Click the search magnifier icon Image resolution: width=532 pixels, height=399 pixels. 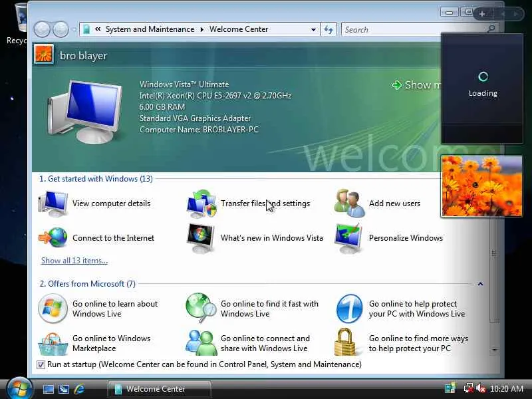491,29
